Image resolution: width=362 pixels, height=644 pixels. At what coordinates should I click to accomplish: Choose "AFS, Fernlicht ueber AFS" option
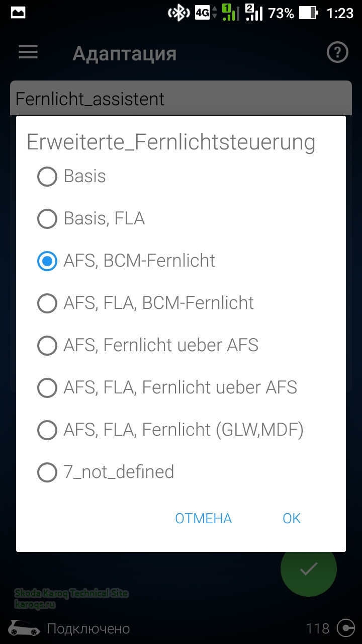(47, 346)
